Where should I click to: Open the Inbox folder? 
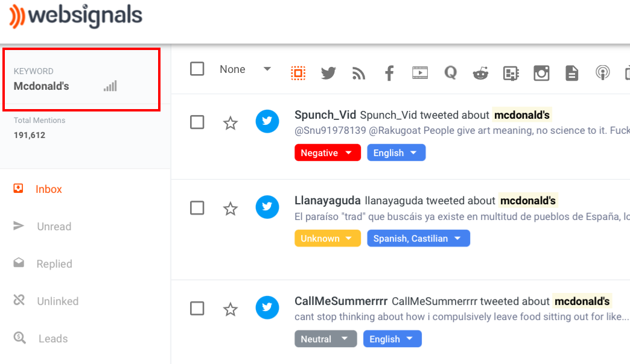pyautogui.click(x=48, y=189)
